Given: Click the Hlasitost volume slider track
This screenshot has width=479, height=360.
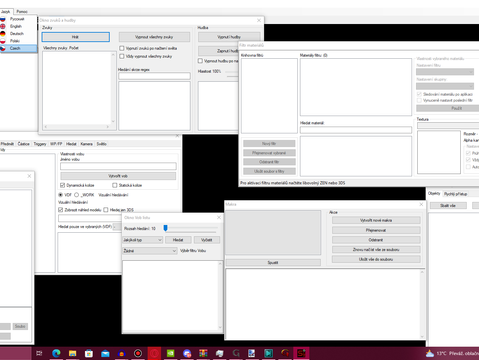Looking at the screenshot, I should click(x=232, y=71).
